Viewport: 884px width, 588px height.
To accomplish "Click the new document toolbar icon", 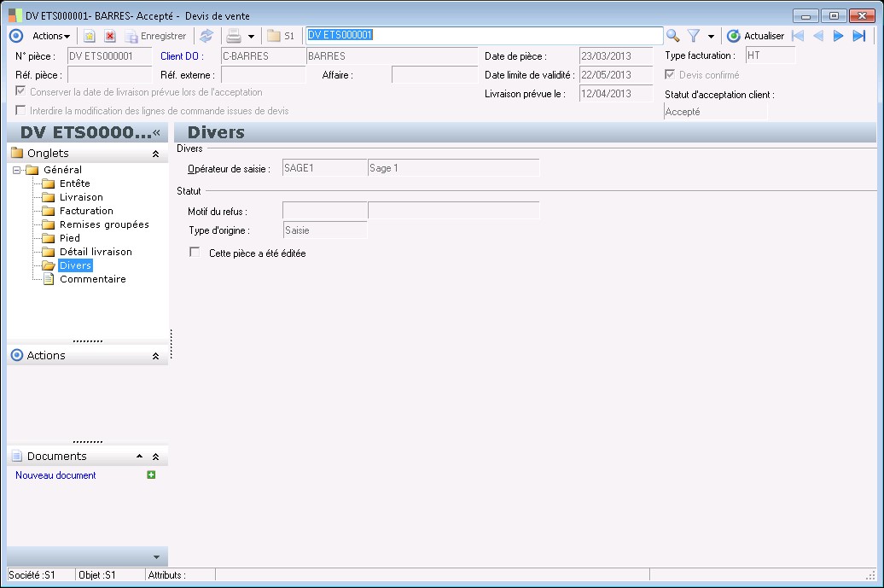I will pyautogui.click(x=89, y=36).
